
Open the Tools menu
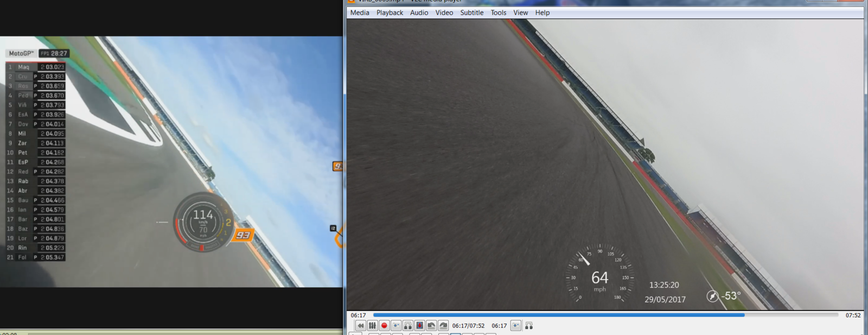(x=499, y=12)
